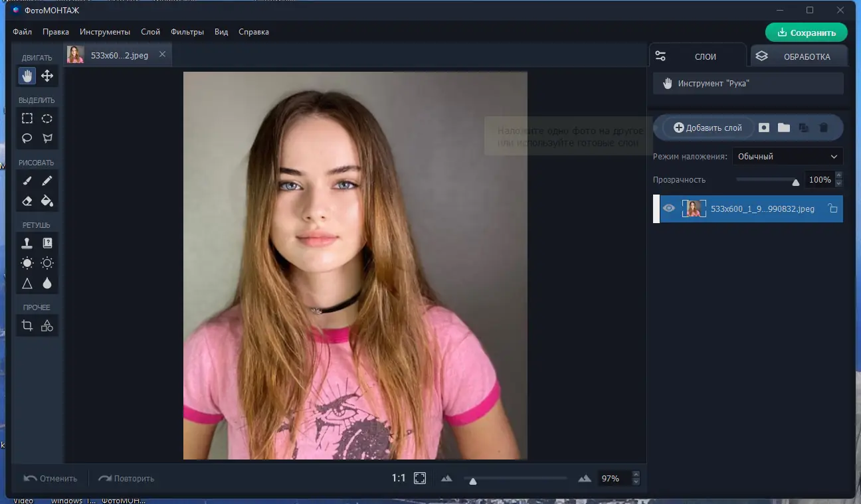Click the zoom in mountain icon

pos(585,478)
